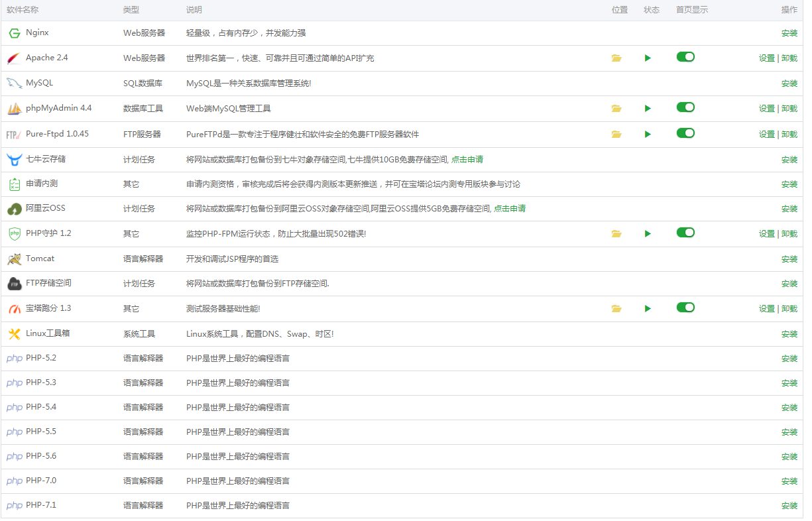Click the Linux工具箱 wrench icon

pyautogui.click(x=15, y=334)
